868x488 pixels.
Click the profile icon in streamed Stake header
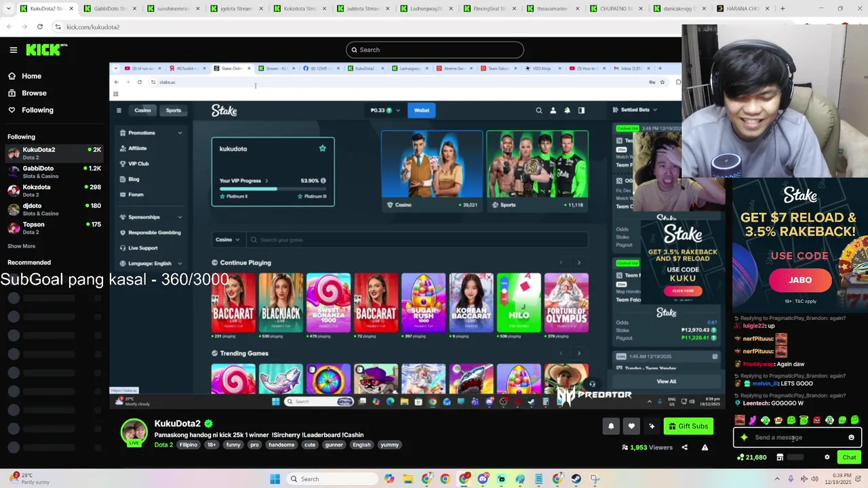pyautogui.click(x=553, y=110)
